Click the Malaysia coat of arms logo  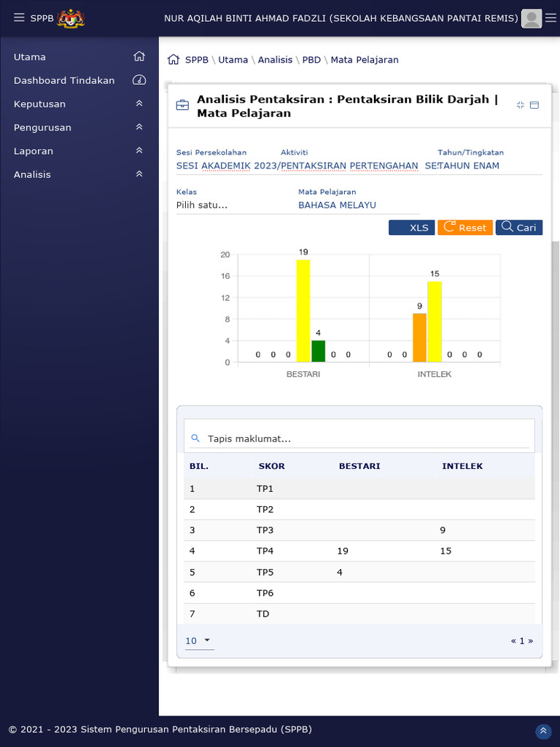pyautogui.click(x=71, y=18)
